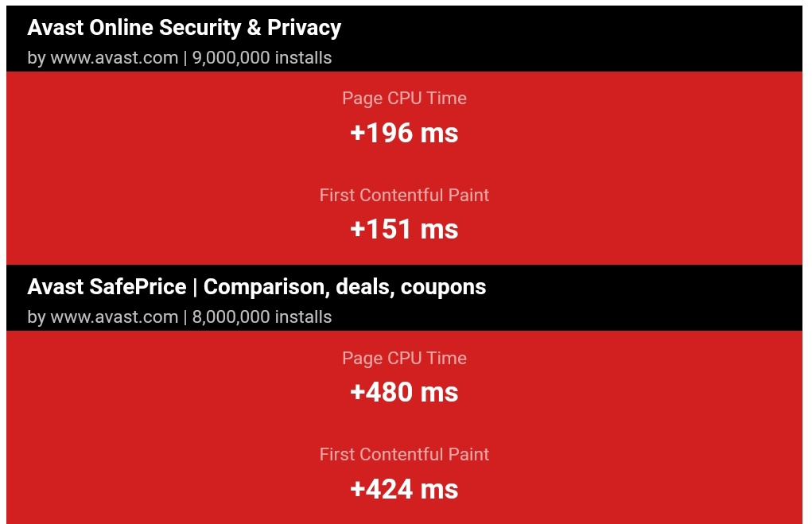Select the +151 ms value
The image size is (812, 524).
pyautogui.click(x=404, y=229)
